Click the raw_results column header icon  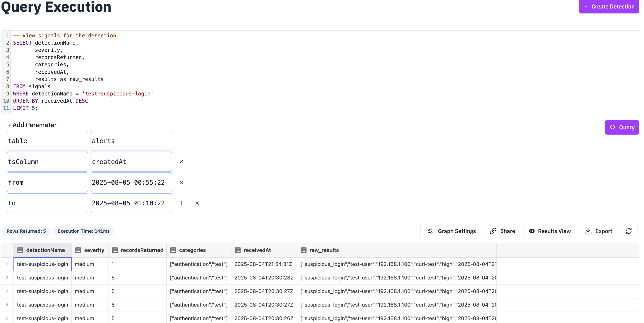point(304,250)
